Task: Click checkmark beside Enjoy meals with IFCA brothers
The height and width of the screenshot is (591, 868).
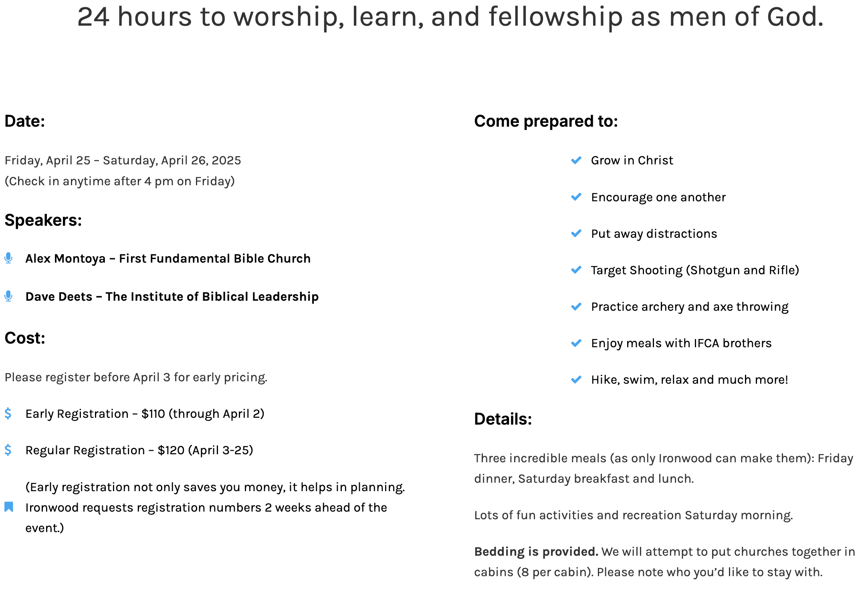Action: tap(576, 343)
